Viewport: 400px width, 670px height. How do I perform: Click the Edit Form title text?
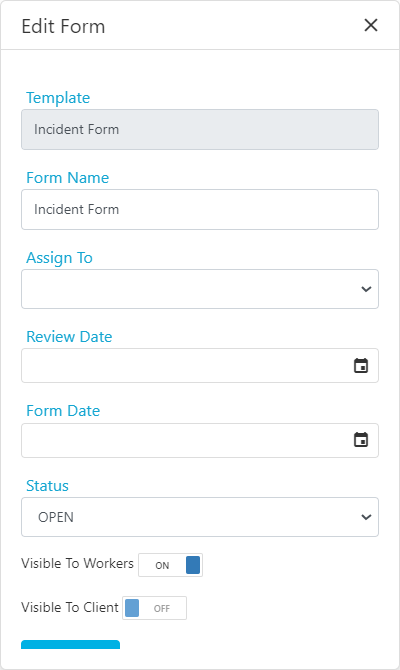point(63,26)
